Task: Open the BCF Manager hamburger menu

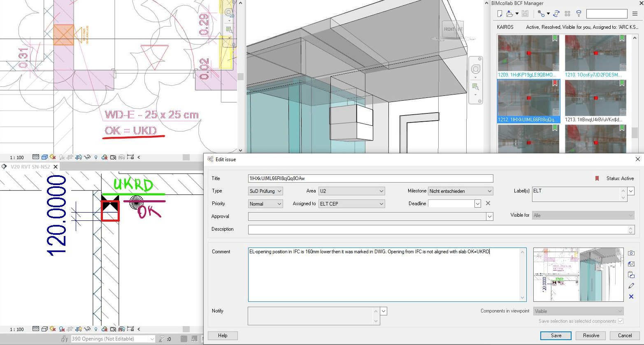Action: (x=635, y=14)
